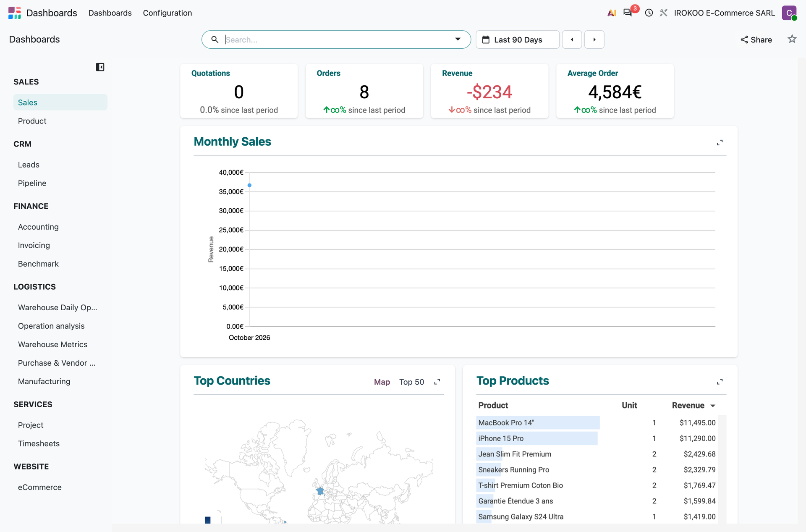Go to the previous date period
806x532 pixels.
(x=572, y=39)
